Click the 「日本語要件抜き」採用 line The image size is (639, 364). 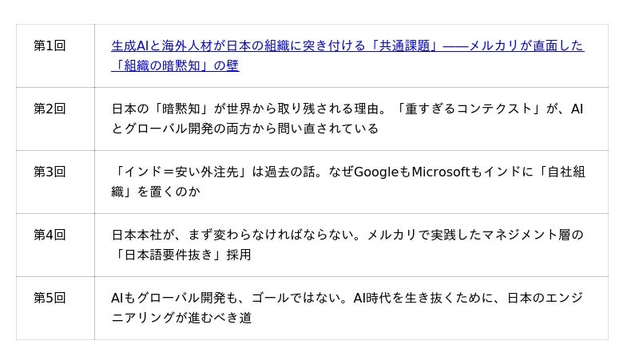181,255
